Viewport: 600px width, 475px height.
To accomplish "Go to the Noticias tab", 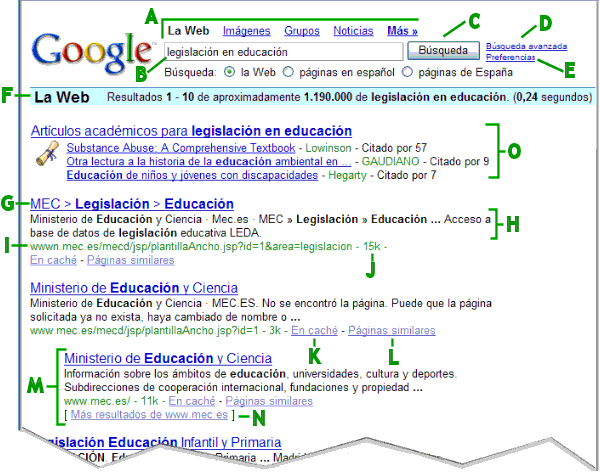I will tap(353, 31).
